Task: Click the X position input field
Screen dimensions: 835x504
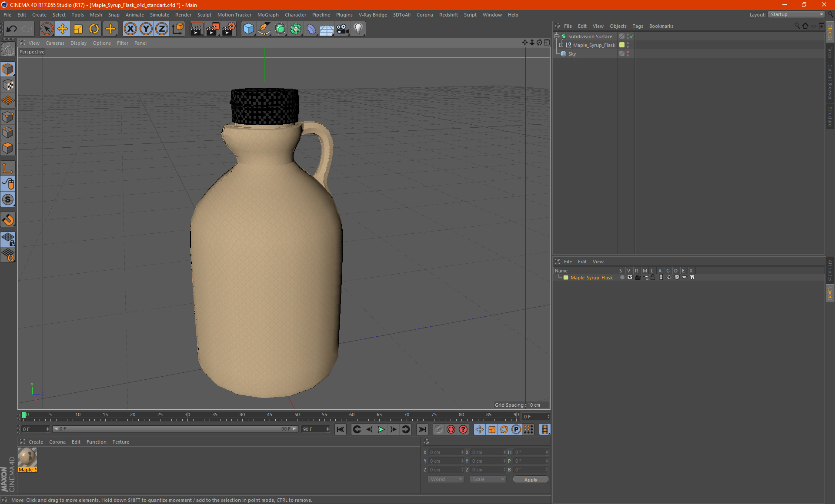Action: 445,452
